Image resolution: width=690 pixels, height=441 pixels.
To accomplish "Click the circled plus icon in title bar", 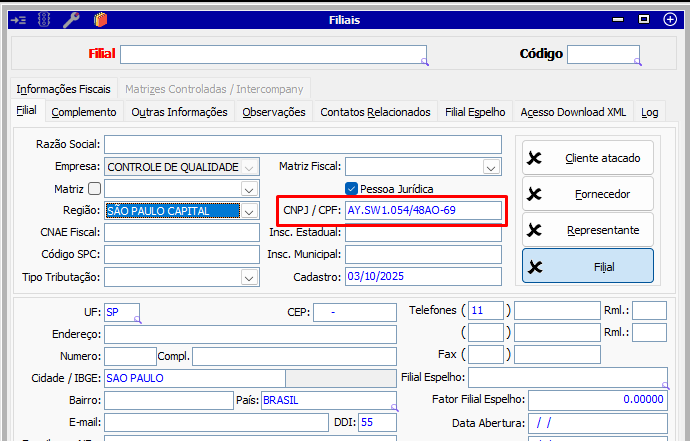I will [x=670, y=19].
